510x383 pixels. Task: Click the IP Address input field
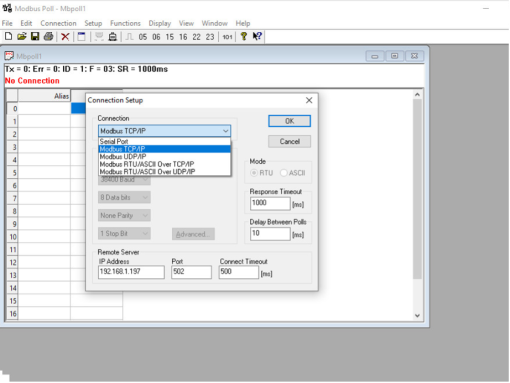[x=131, y=272]
